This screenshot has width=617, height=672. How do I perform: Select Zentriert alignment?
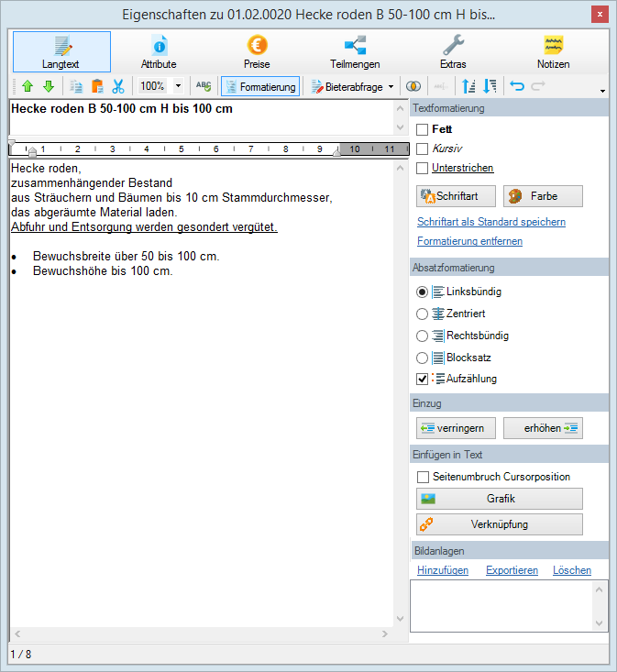[423, 314]
